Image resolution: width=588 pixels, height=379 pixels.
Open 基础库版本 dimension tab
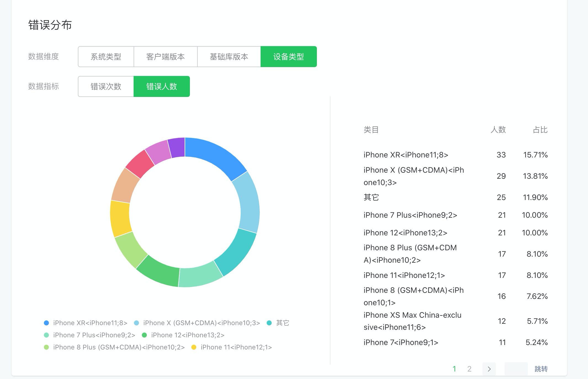tap(229, 57)
